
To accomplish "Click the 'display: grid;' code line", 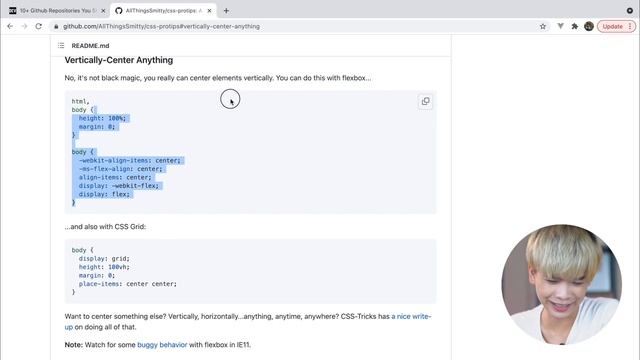I will (x=104, y=258).
